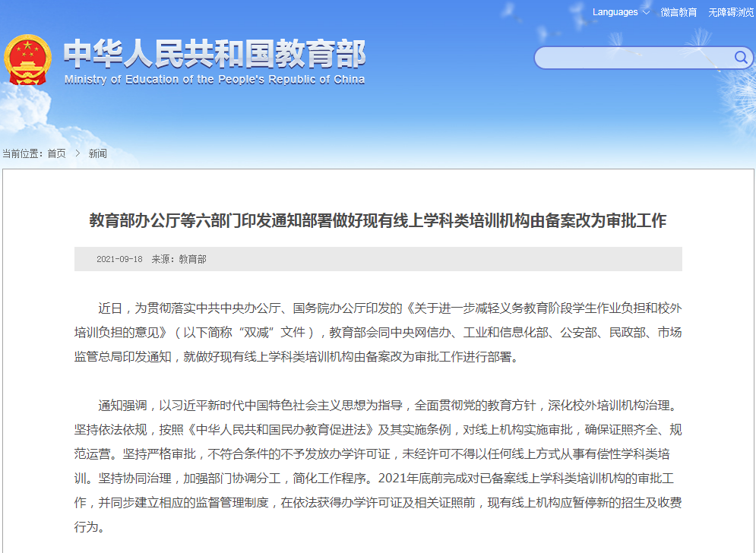756x553 pixels.
Task: Click the article headline 教育部办公厅等六部门印发通知
Action: click(378, 220)
